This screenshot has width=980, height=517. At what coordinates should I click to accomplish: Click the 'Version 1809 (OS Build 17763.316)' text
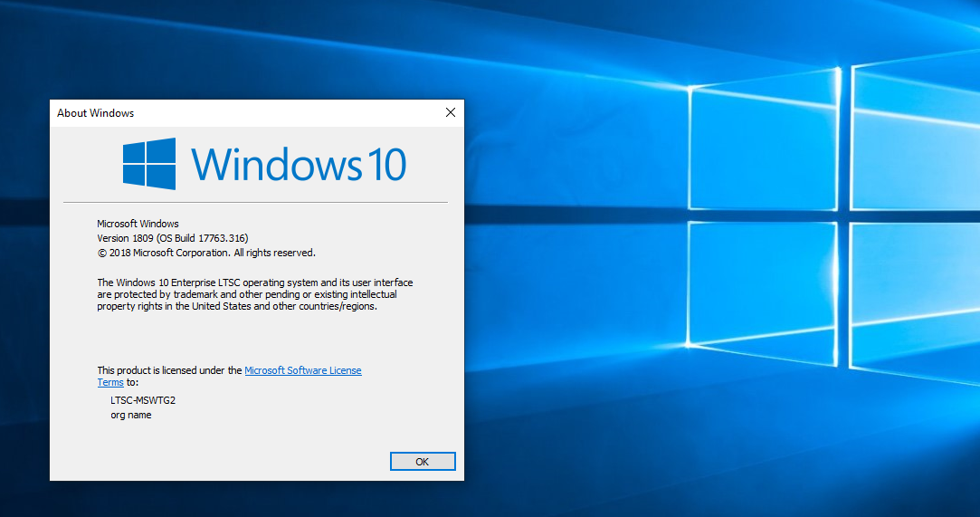173,238
